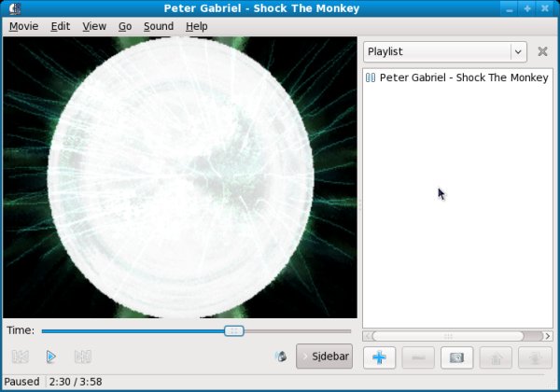The image size is (560, 392).
Task: Minimize the Totem window
Action: point(510,8)
